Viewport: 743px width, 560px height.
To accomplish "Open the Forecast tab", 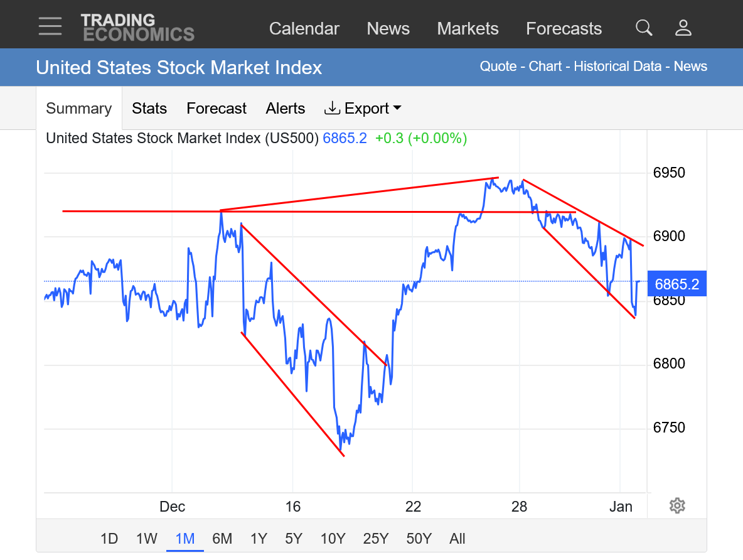I will click(x=216, y=109).
